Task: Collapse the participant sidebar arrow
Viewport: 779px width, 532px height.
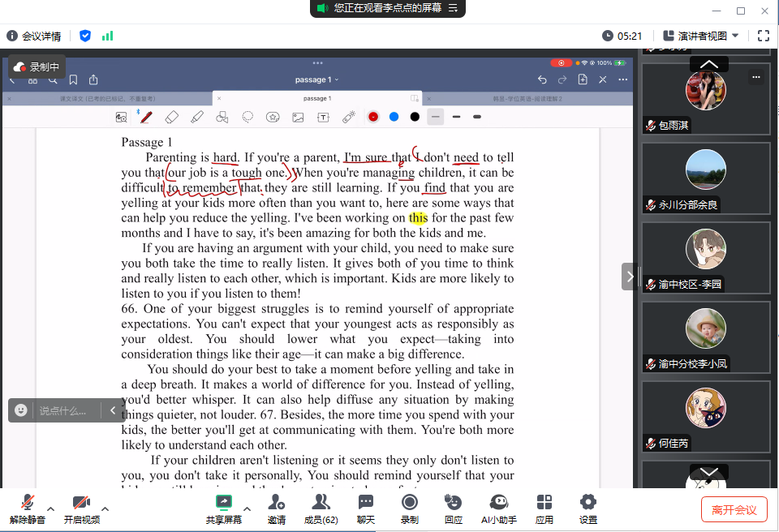Action: pos(630,276)
